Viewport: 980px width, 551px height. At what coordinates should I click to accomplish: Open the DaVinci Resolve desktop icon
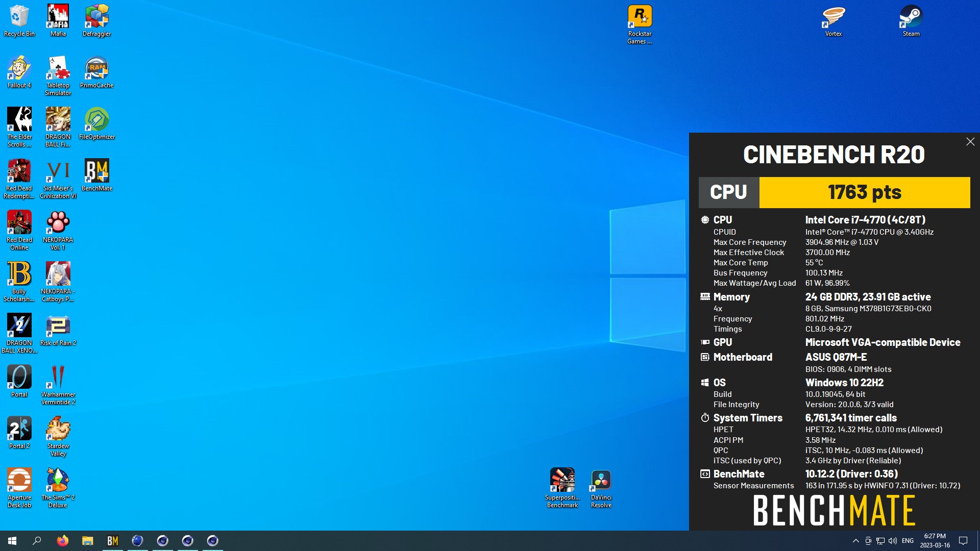point(601,488)
